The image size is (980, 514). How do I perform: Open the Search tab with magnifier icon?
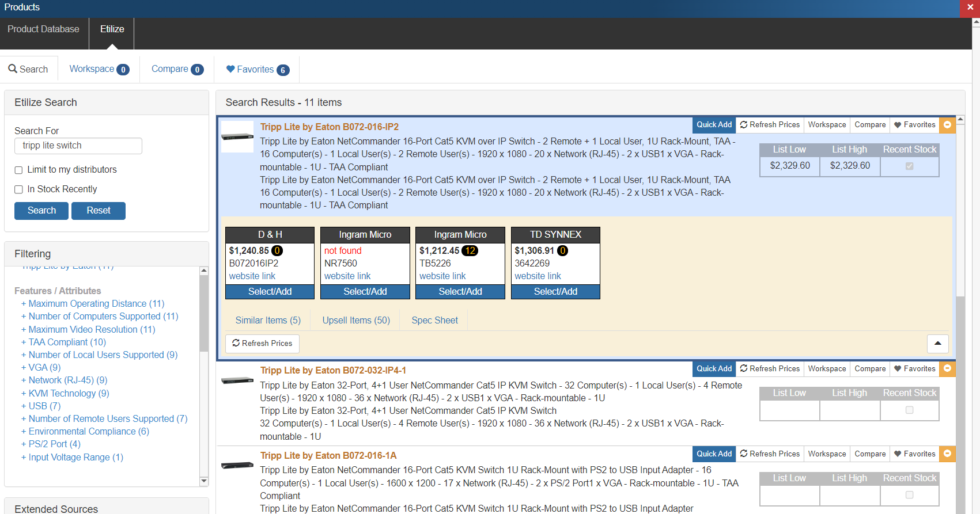28,70
